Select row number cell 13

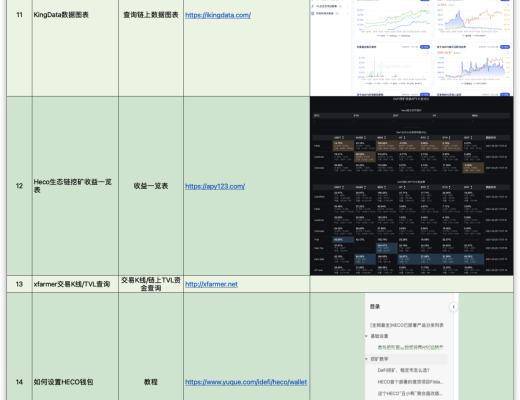19,284
